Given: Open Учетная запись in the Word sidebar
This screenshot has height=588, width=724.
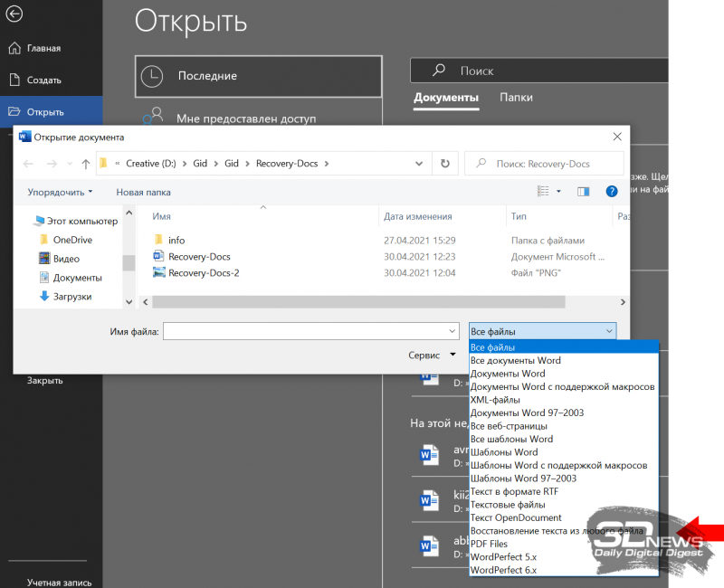Looking at the screenshot, I should pyautogui.click(x=59, y=583).
